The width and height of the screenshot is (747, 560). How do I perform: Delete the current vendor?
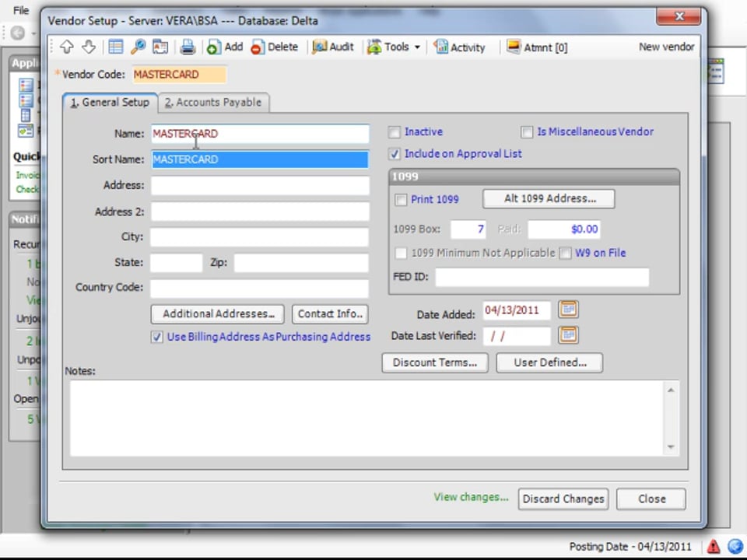(275, 47)
